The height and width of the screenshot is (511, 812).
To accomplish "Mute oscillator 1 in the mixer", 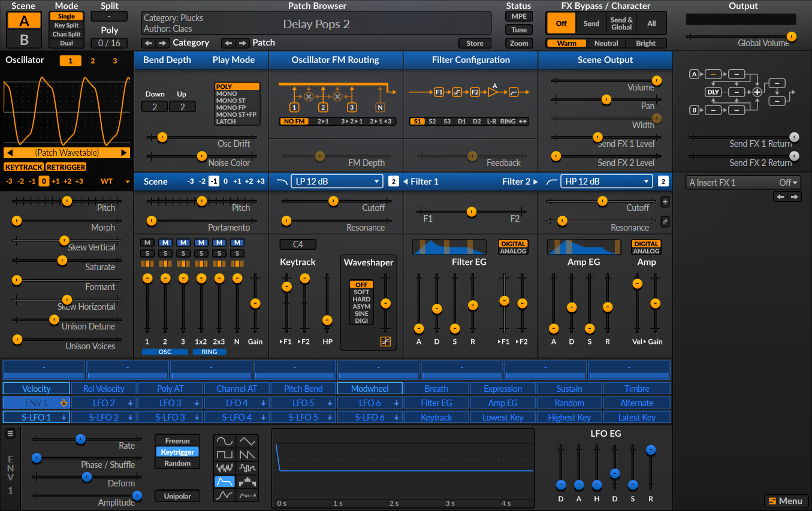I will pyautogui.click(x=147, y=243).
